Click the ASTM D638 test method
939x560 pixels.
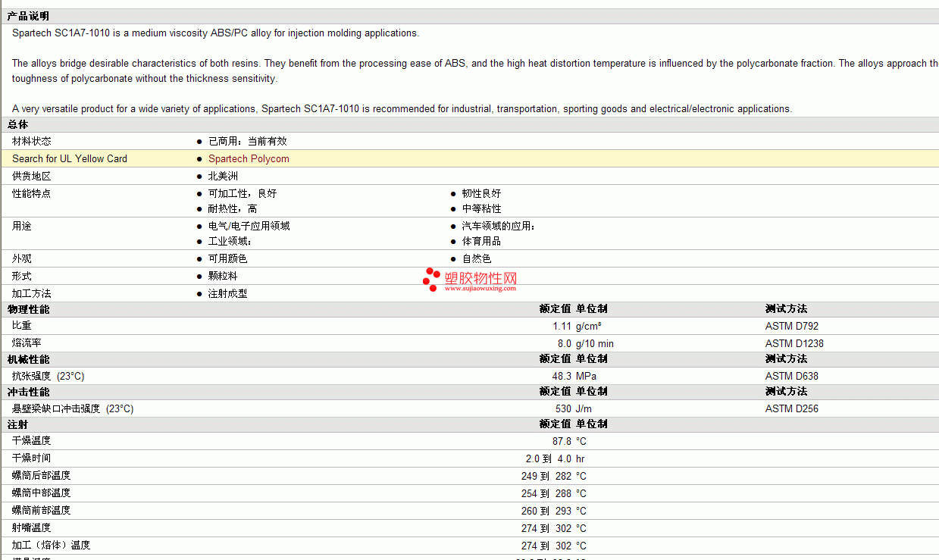pos(792,376)
